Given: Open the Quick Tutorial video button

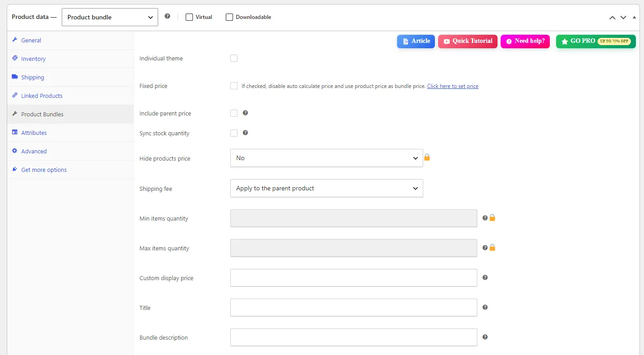Looking at the screenshot, I should pyautogui.click(x=468, y=41).
